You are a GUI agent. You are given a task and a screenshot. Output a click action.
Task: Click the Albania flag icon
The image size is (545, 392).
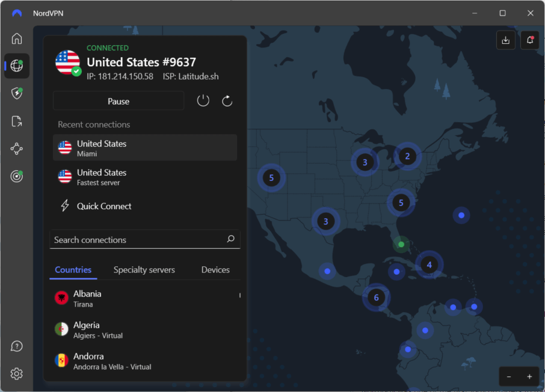point(61,298)
